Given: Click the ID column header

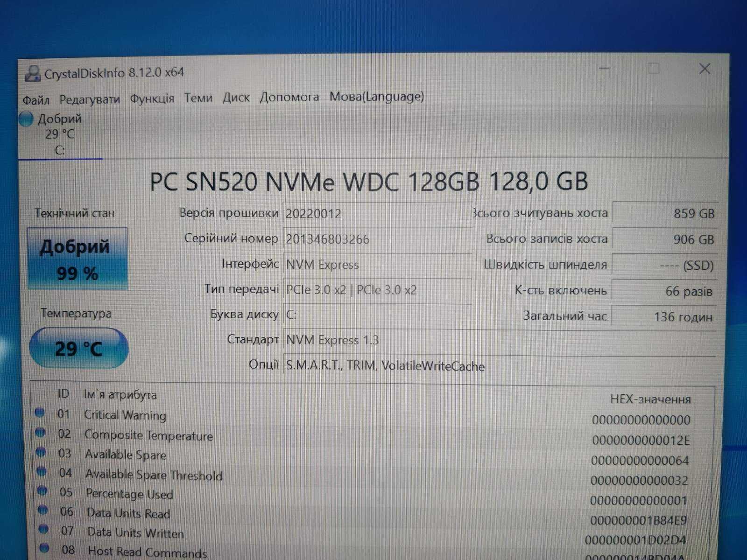Looking at the screenshot, I should (x=63, y=393).
